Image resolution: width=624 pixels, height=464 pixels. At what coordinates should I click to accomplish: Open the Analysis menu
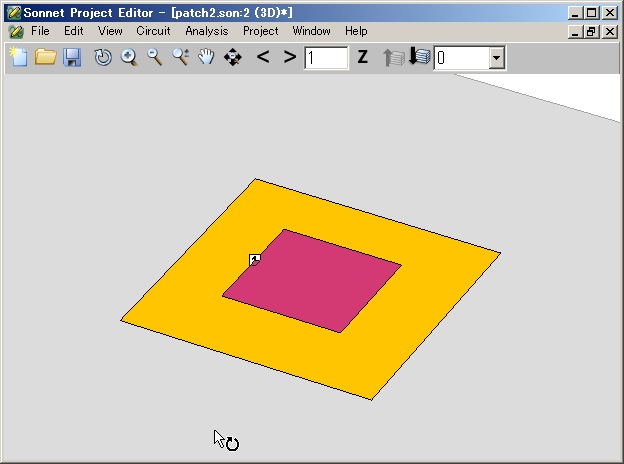207,31
